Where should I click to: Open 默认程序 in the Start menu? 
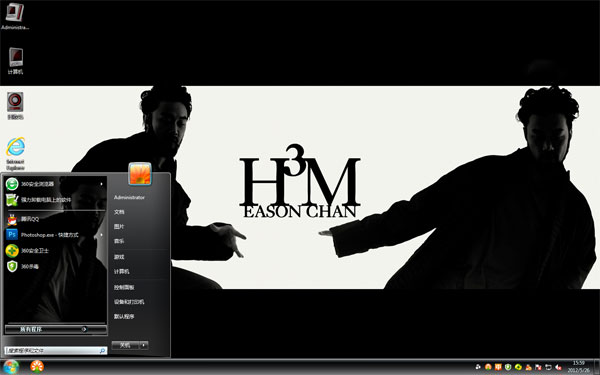(124, 316)
